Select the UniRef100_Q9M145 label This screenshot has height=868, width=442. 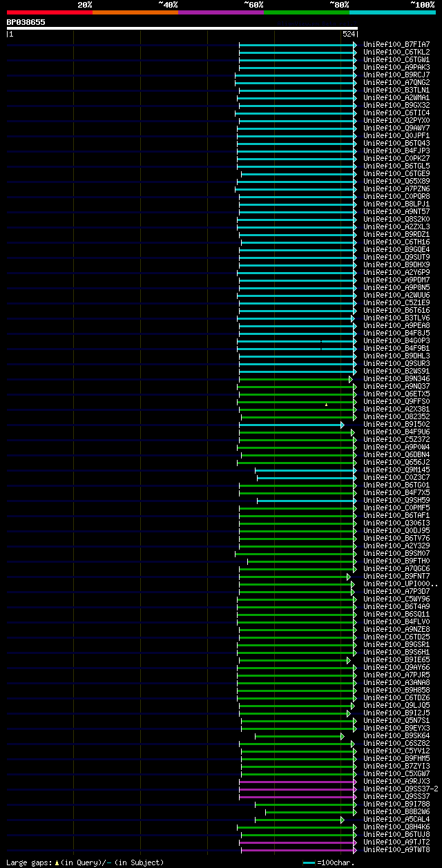[396, 470]
